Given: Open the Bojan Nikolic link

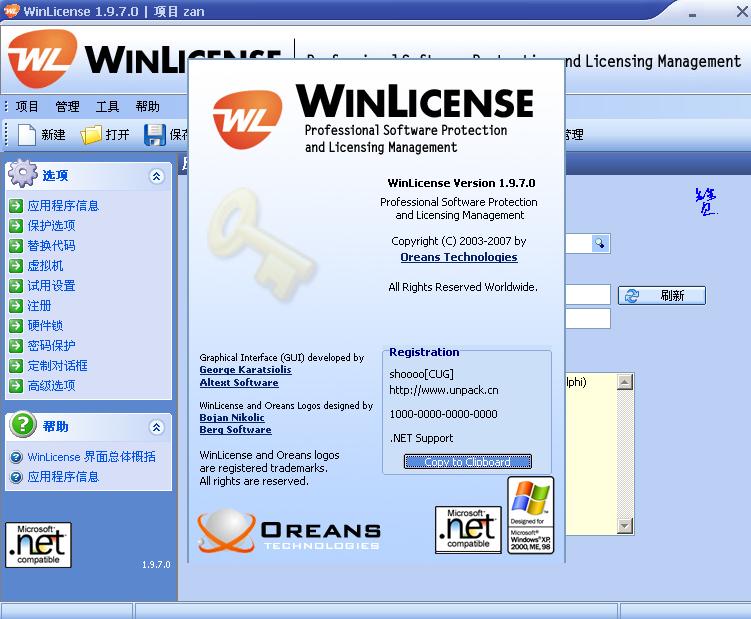Looking at the screenshot, I should point(232,418).
